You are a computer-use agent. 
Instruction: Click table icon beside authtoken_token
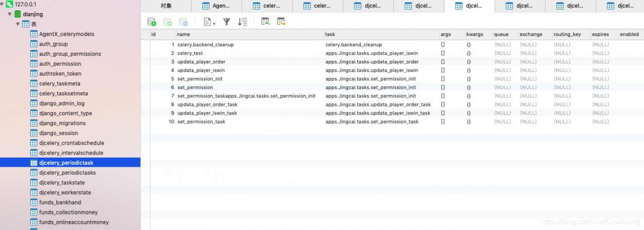point(34,74)
